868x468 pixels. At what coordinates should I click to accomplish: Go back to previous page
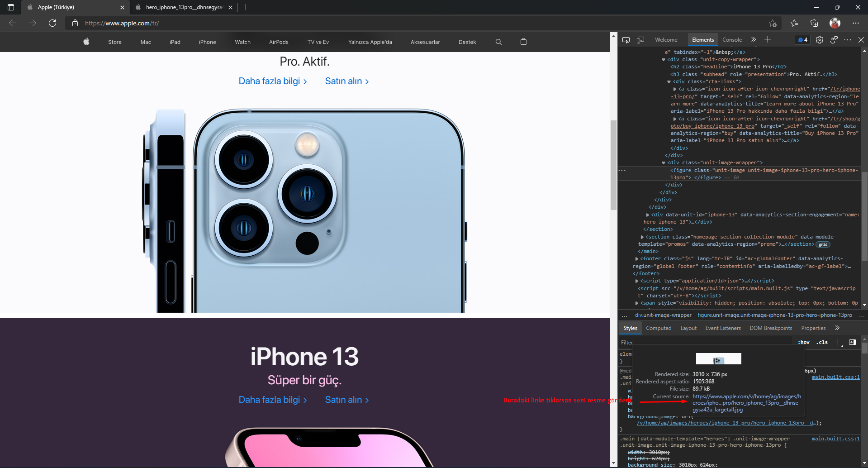(13, 23)
